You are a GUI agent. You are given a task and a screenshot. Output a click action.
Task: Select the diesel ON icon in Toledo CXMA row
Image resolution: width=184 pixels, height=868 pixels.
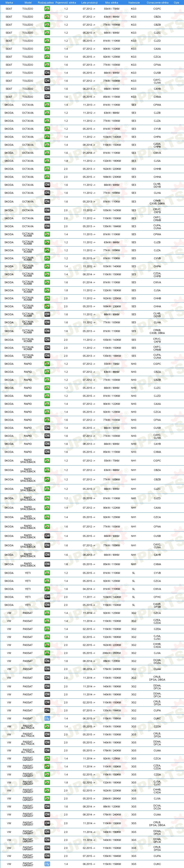47,97
